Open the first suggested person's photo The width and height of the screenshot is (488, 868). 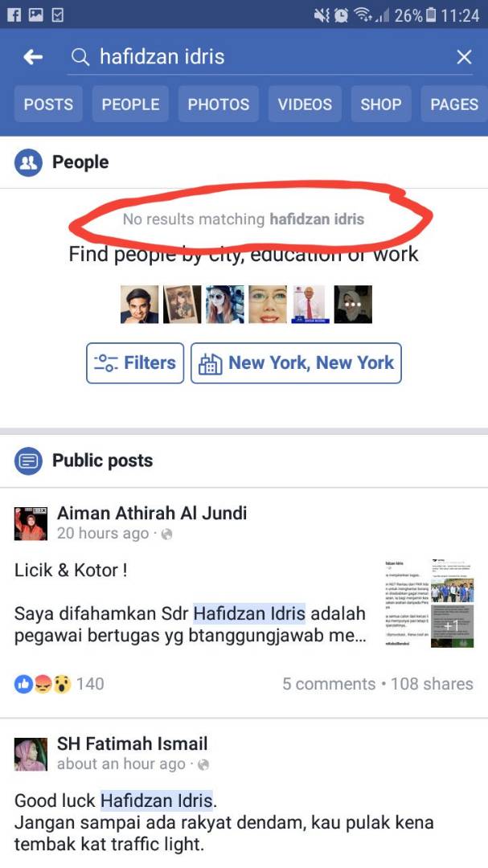tap(140, 305)
